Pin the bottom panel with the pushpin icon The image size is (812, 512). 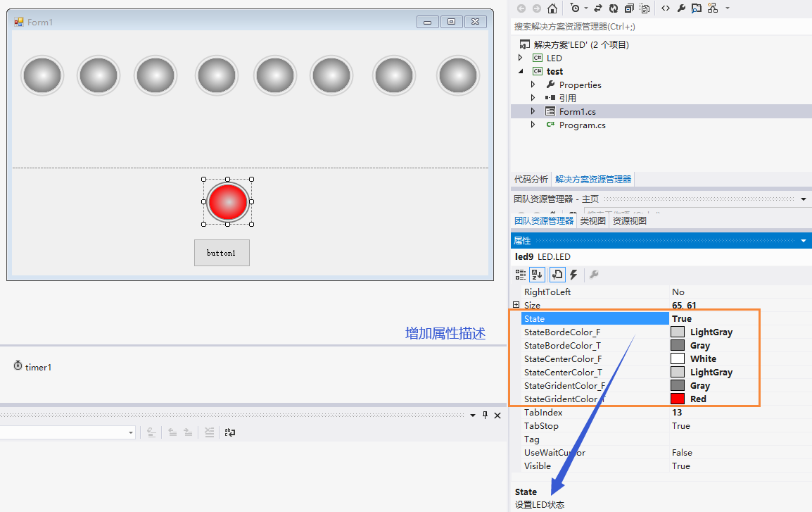(x=485, y=416)
